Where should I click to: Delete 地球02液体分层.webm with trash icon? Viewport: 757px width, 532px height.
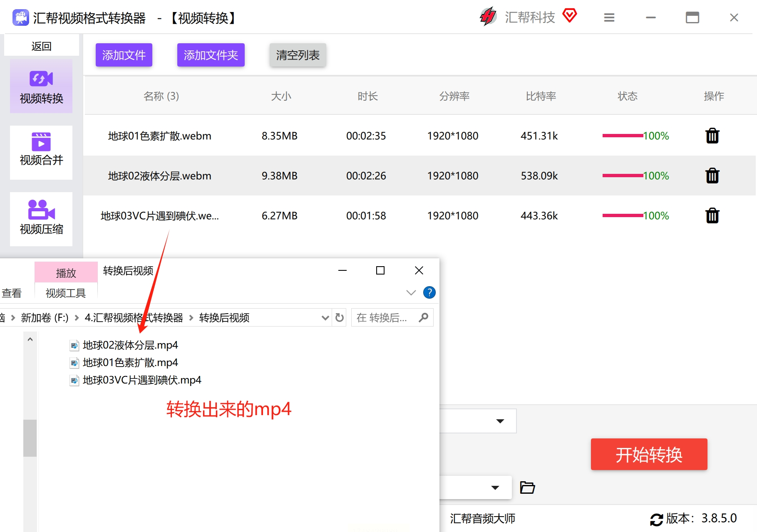[712, 176]
